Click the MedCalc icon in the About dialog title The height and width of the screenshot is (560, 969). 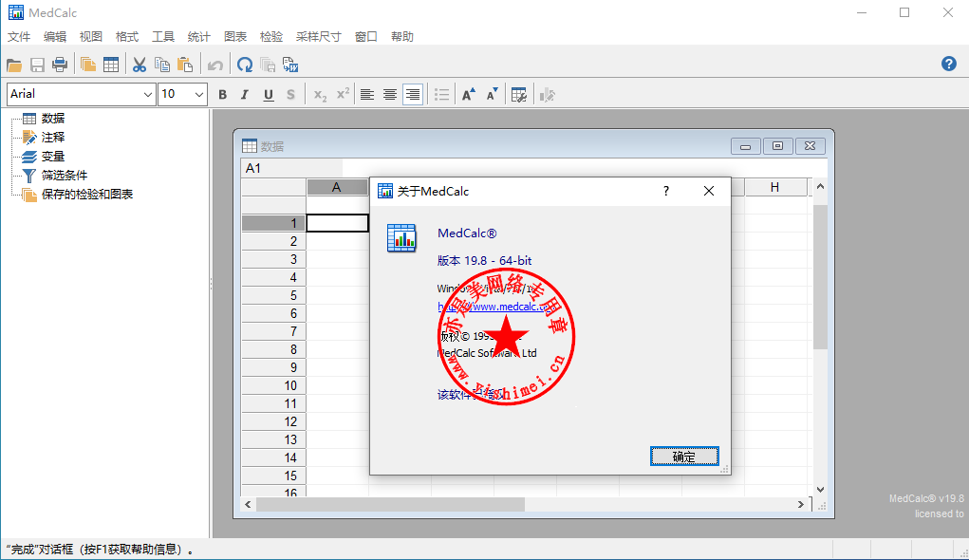(x=385, y=191)
